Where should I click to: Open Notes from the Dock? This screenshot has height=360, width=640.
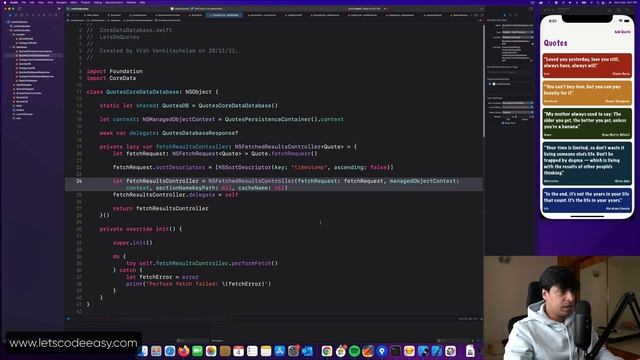click(x=266, y=351)
